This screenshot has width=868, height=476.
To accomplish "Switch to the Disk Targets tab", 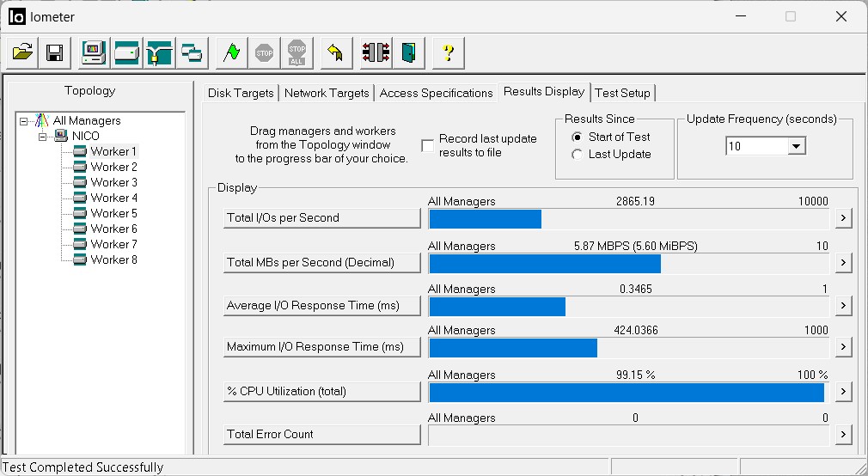I will click(x=241, y=94).
